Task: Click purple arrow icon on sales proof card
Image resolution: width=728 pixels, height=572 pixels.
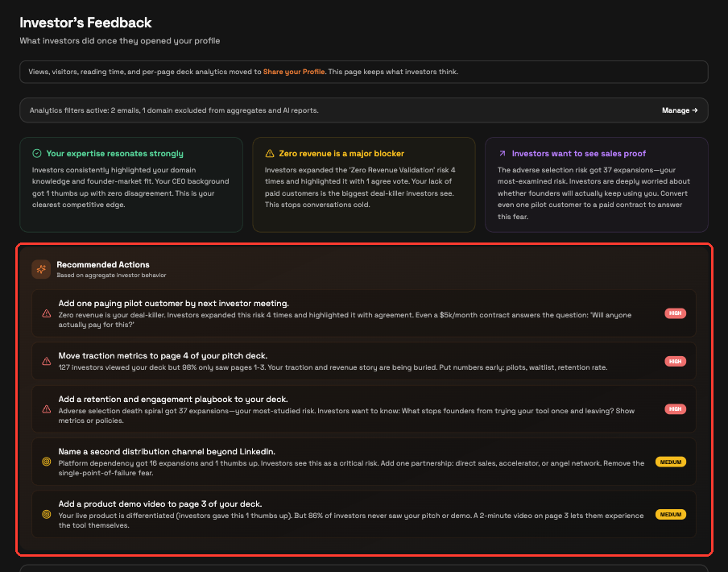Action: (502, 153)
